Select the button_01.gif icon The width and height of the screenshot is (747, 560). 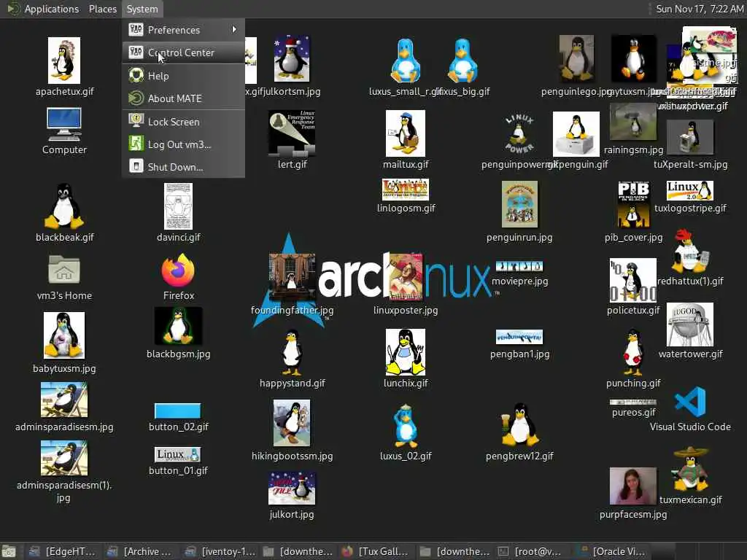[x=178, y=455]
